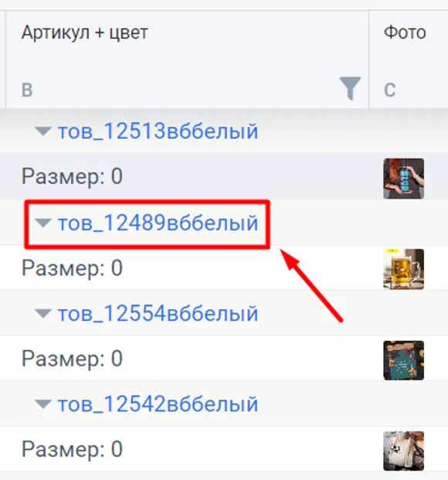This screenshot has height=480, width=448.
Task: Open the тов_12489вббелый article link
Action: tap(158, 223)
